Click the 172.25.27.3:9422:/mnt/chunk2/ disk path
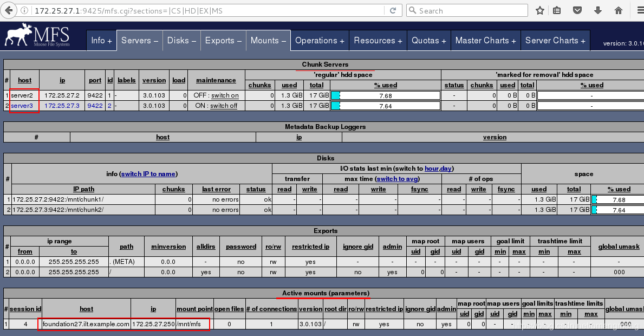The image size is (644, 336). [x=58, y=210]
